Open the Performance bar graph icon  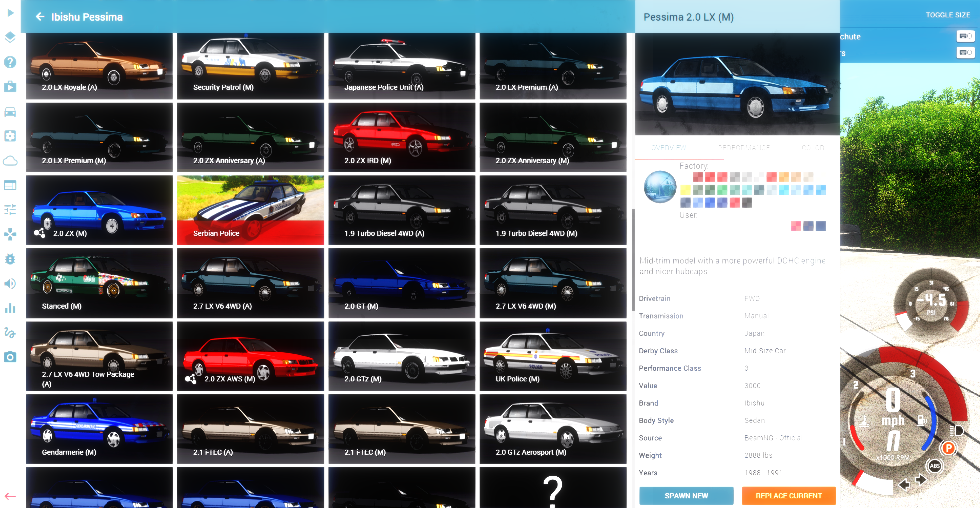(x=10, y=308)
